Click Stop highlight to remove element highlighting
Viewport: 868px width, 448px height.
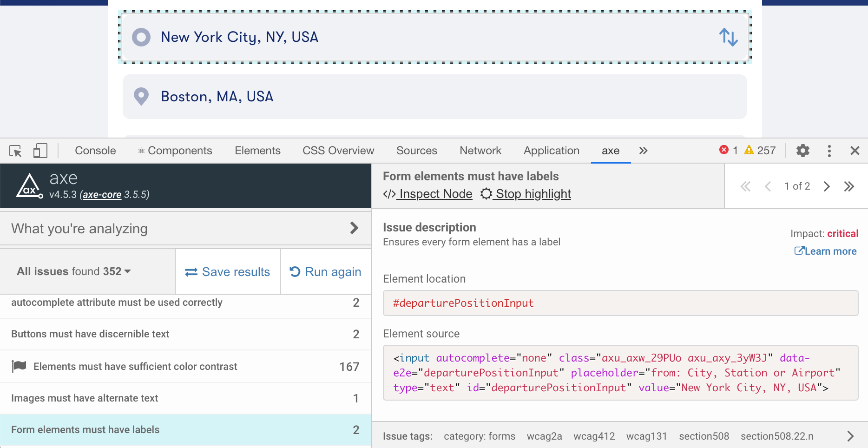click(x=526, y=194)
